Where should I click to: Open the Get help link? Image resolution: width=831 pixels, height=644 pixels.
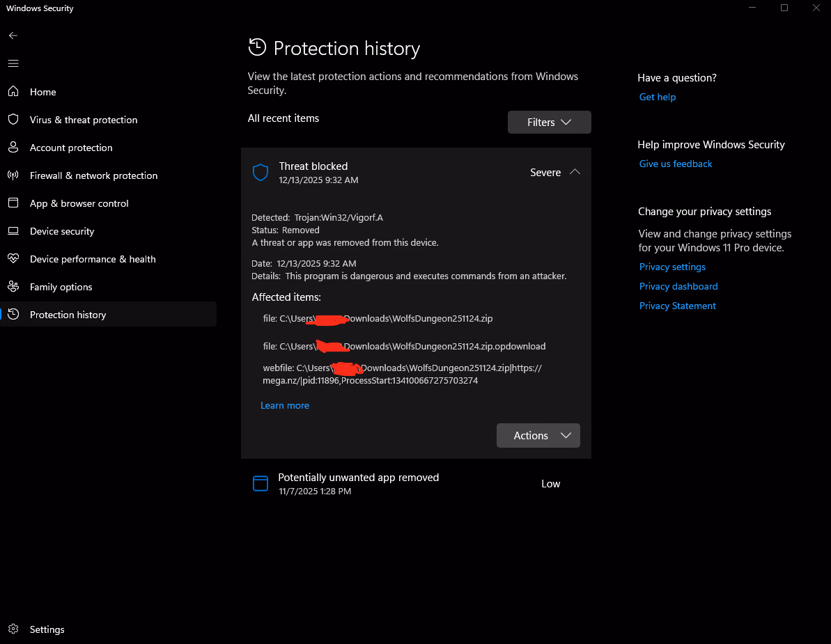pos(658,97)
